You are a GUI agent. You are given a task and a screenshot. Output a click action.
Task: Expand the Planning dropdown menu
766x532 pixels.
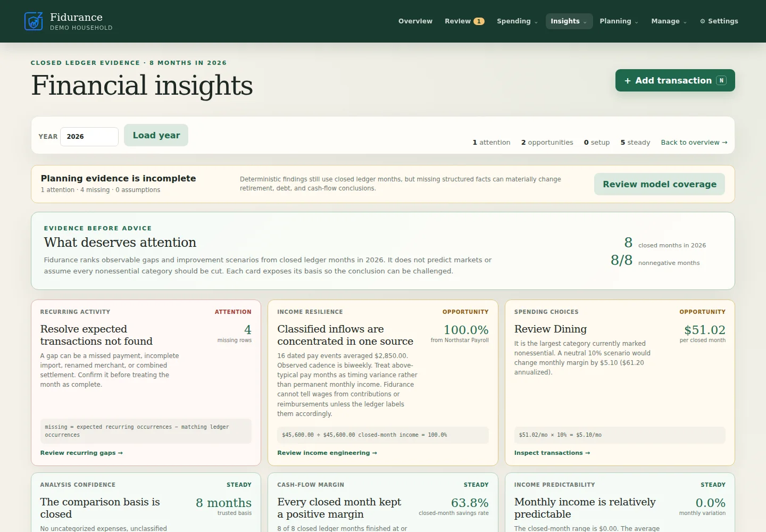click(619, 21)
